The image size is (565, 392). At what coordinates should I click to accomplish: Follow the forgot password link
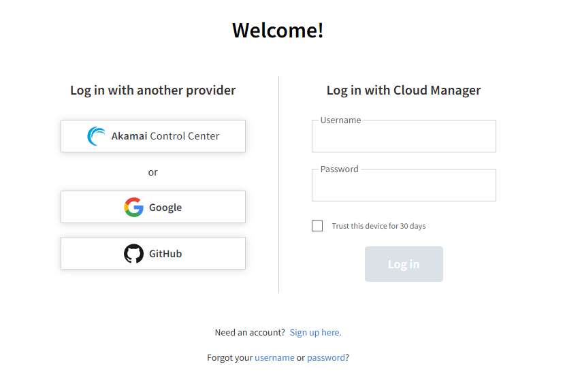pyautogui.click(x=326, y=357)
